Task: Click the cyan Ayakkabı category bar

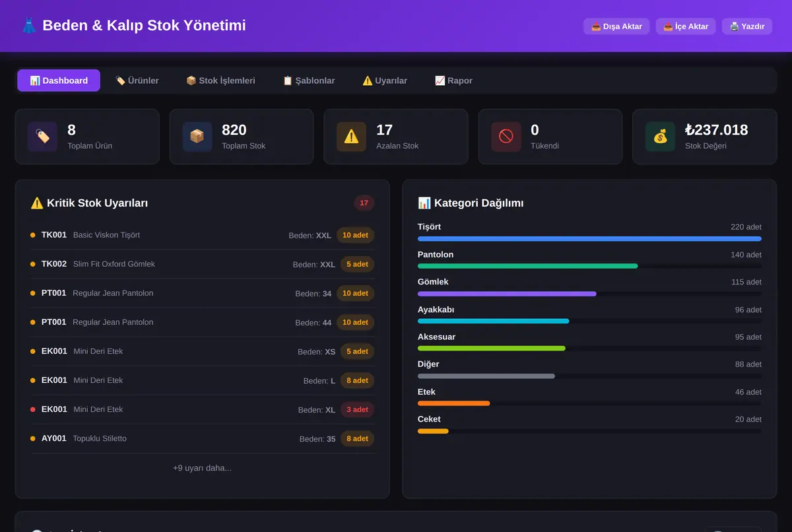Action: (493, 321)
